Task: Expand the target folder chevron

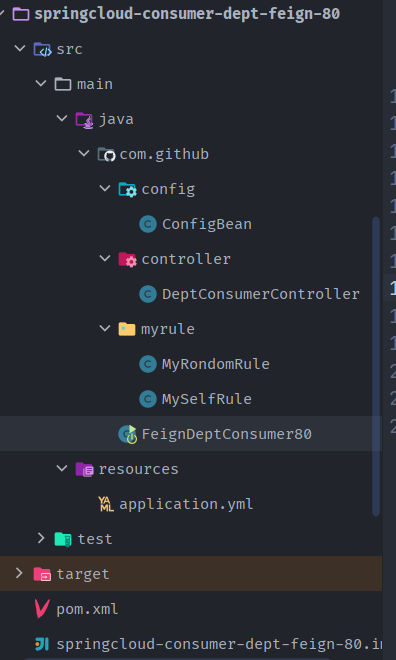Action: point(19,573)
